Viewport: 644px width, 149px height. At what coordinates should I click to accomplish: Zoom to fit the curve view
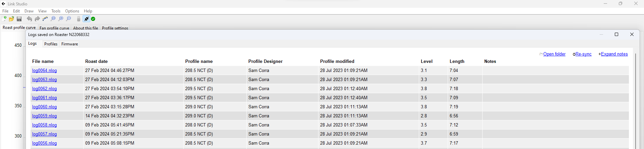click(x=53, y=19)
